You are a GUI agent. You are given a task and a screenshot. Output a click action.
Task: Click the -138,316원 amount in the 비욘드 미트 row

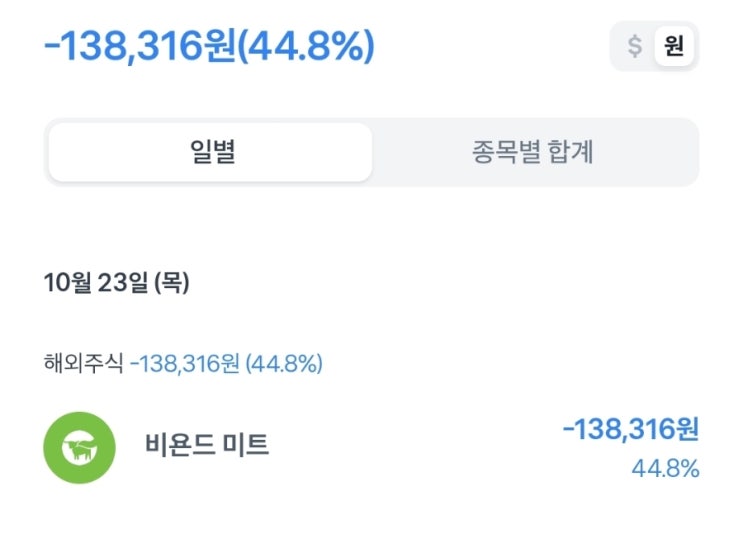pos(630,430)
